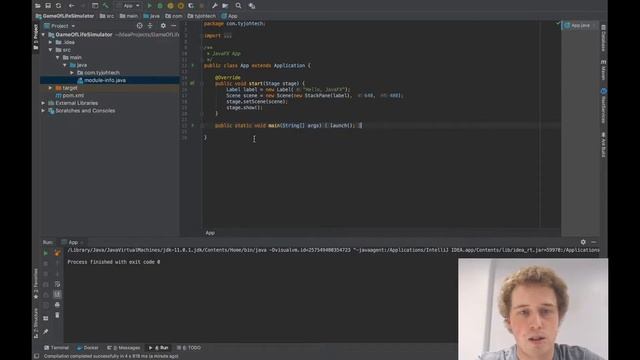Select pom.xml in project tree
This screenshot has width=640, height=360.
[70, 96]
